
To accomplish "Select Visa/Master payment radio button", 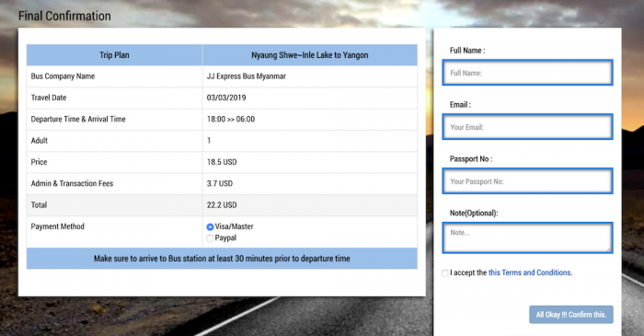I will pos(210,226).
